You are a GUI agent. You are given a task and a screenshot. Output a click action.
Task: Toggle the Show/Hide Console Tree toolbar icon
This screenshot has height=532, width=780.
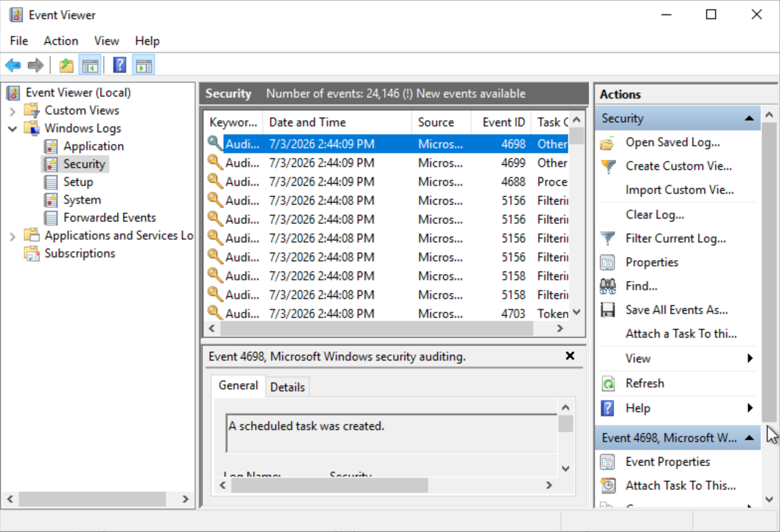click(x=90, y=65)
